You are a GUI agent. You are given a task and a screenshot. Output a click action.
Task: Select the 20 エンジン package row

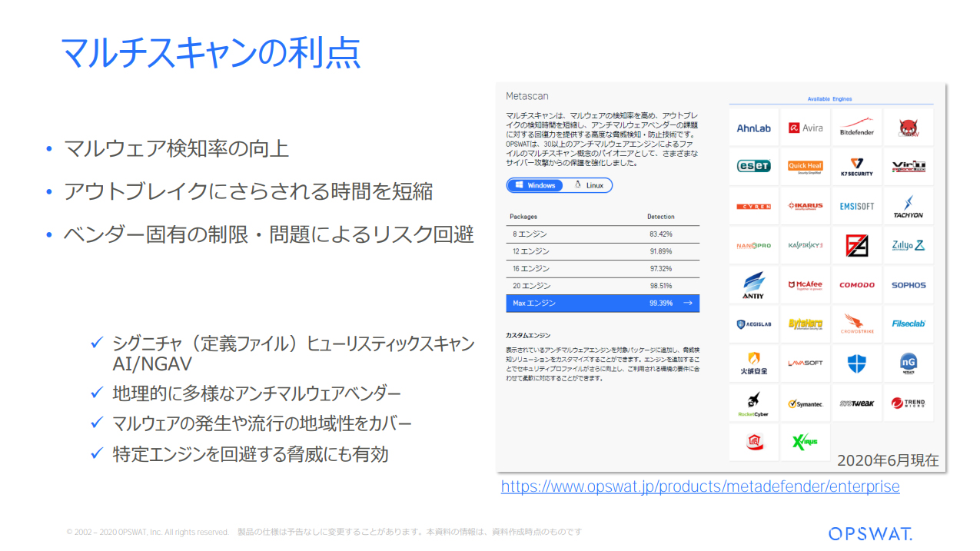click(603, 286)
